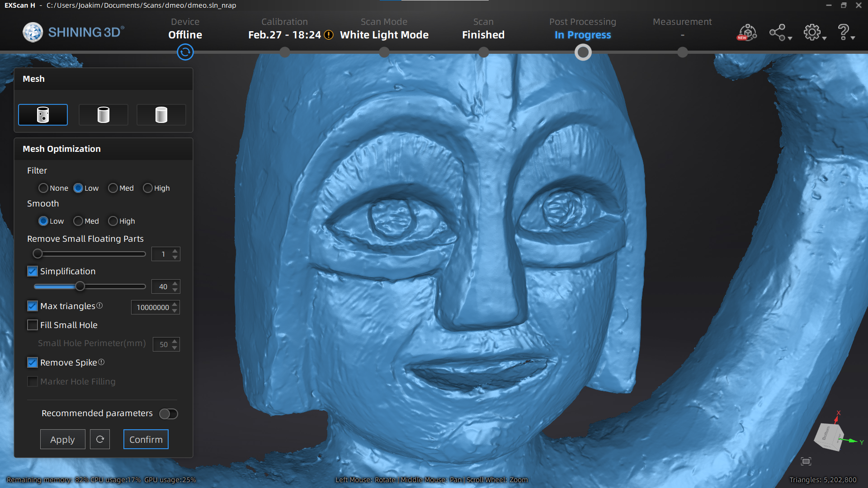Screen dimensions: 868x488
Task: Select the unwatertight mesh model option
Action: (42, 114)
